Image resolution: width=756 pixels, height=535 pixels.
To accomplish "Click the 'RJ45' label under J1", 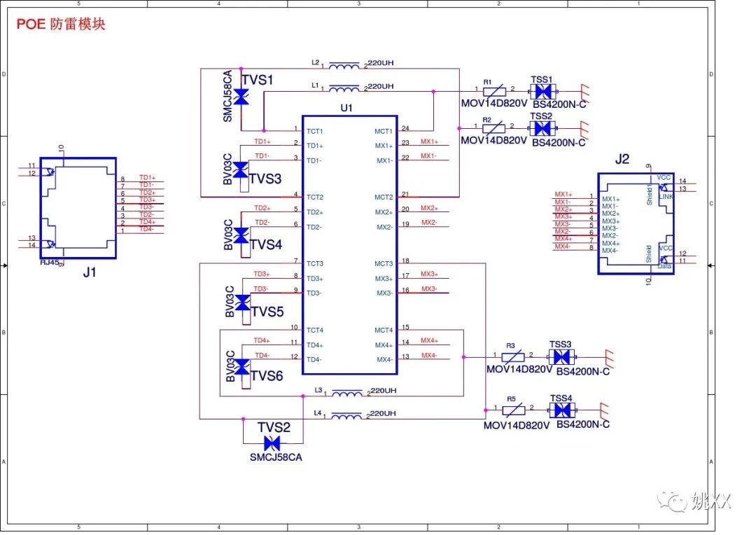I will [49, 263].
